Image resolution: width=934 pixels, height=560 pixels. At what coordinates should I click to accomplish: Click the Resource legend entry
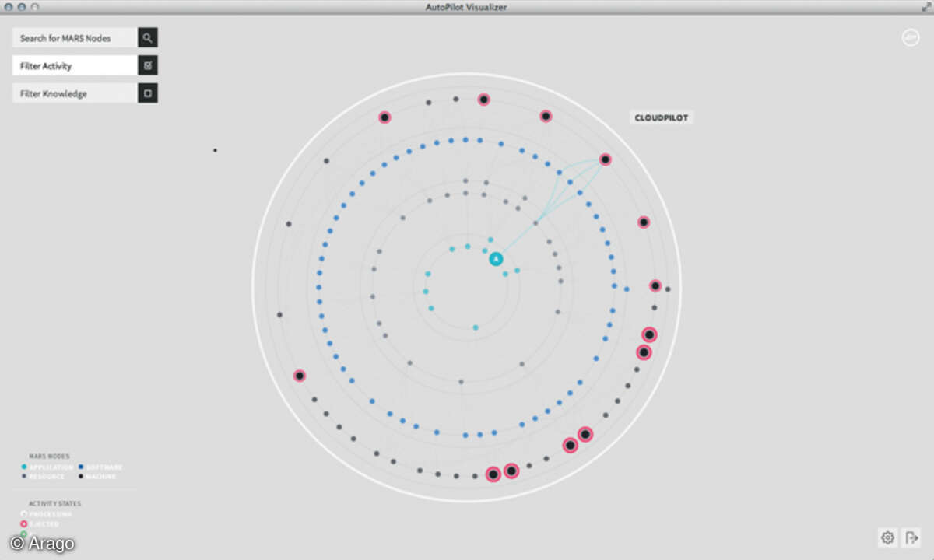44,476
